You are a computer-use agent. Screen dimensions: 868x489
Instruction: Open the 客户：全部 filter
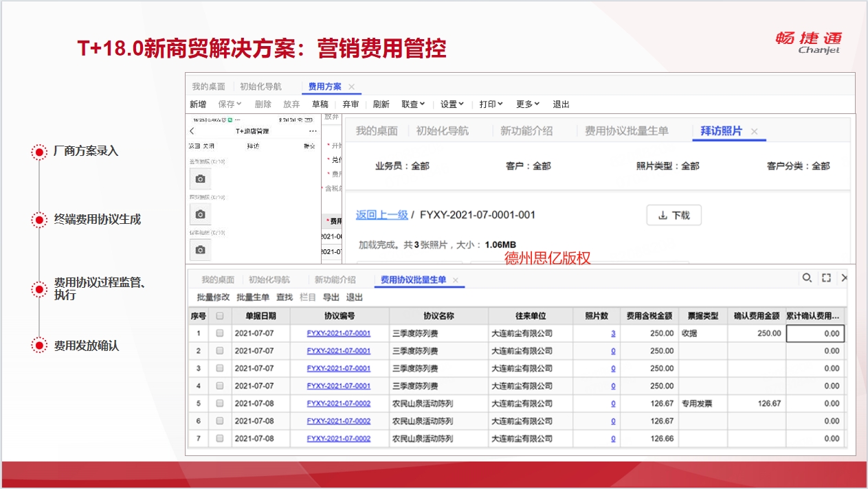[528, 166]
